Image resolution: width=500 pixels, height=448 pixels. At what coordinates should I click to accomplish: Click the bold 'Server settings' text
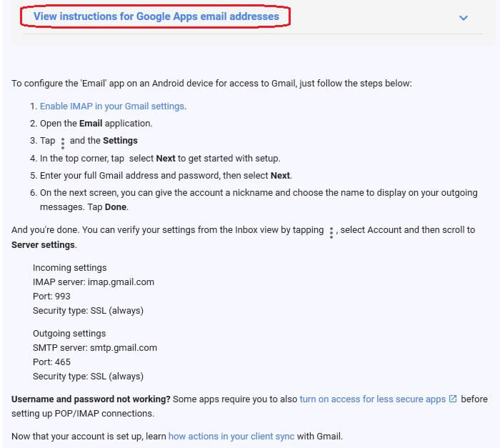[x=43, y=245]
